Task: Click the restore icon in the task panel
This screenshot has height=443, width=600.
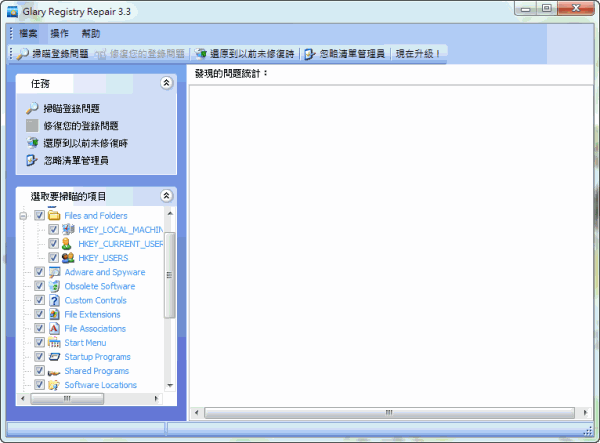Action: pyautogui.click(x=32, y=143)
